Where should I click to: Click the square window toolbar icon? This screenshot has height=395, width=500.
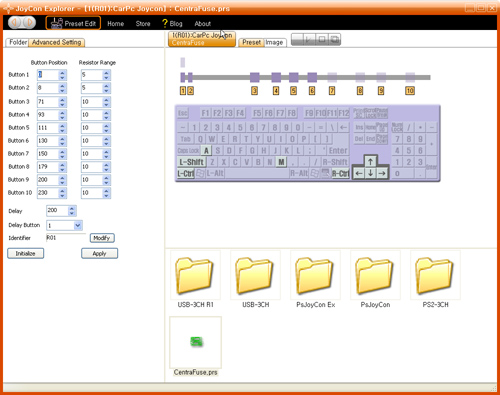click(x=322, y=39)
